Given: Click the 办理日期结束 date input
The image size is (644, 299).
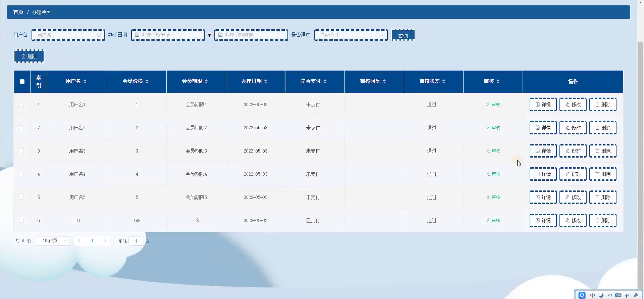Looking at the screenshot, I should [x=251, y=35].
